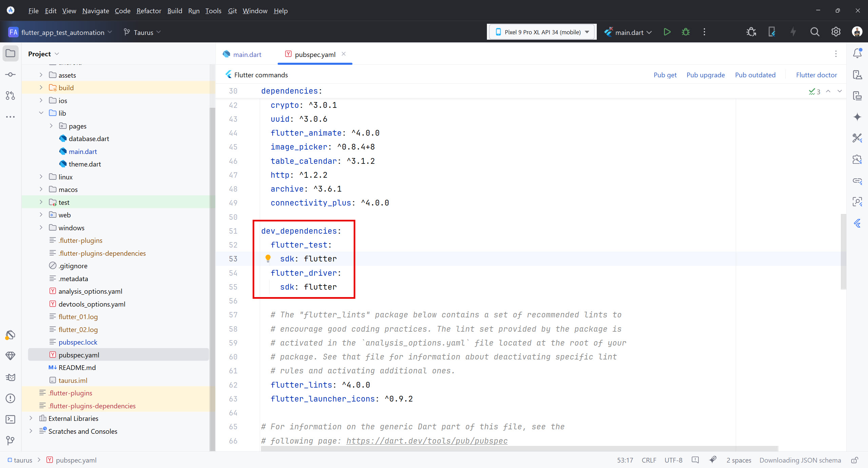Expand the assets folder
Viewport: 868px width, 468px height.
coord(41,75)
